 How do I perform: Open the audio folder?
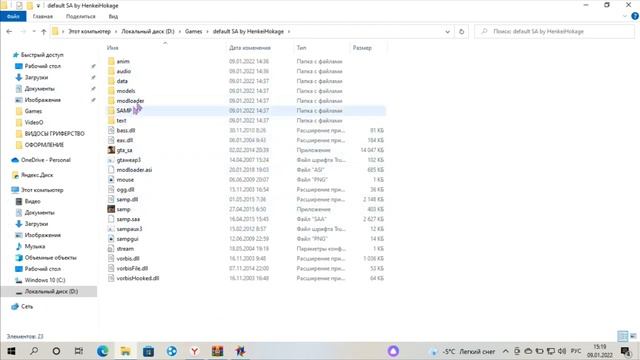pyautogui.click(x=124, y=71)
